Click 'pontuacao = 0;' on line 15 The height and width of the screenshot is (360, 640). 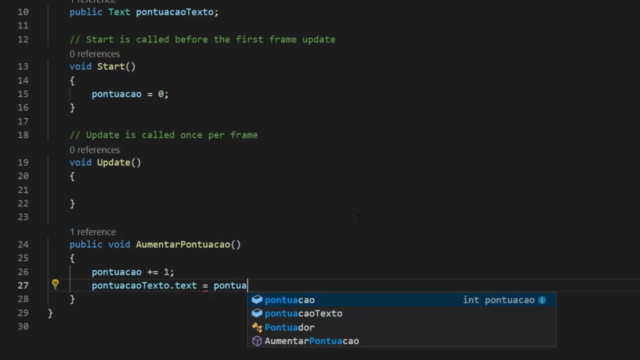pyautogui.click(x=130, y=94)
